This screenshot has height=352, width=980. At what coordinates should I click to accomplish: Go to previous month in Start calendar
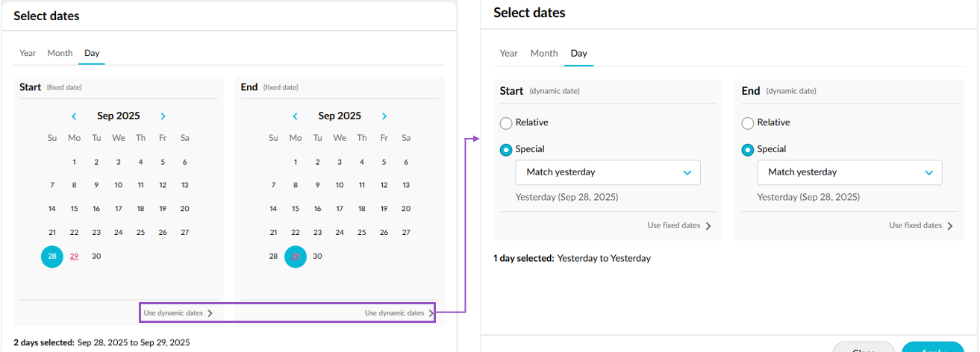[x=74, y=116]
